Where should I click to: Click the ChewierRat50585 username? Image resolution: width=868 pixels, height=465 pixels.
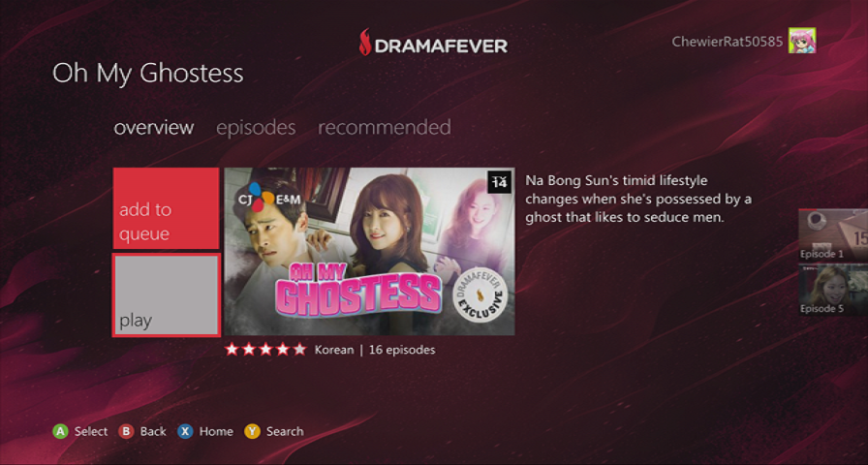coord(728,42)
